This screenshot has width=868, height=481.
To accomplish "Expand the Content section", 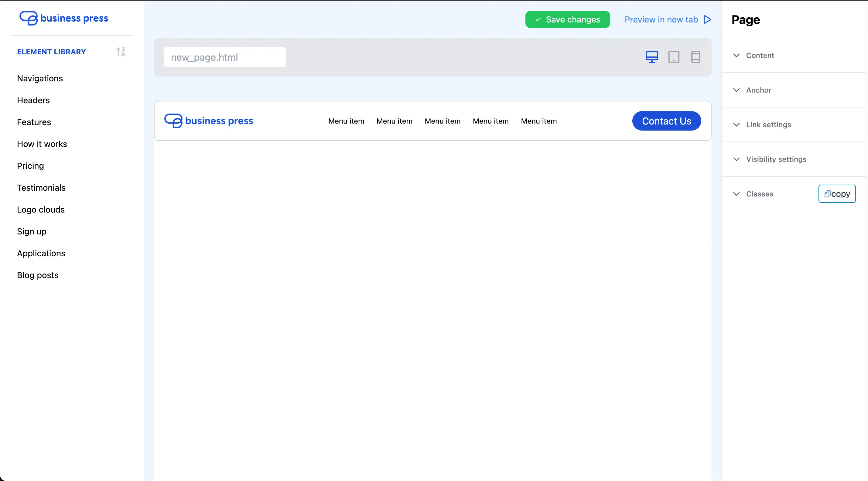I will click(x=760, y=55).
